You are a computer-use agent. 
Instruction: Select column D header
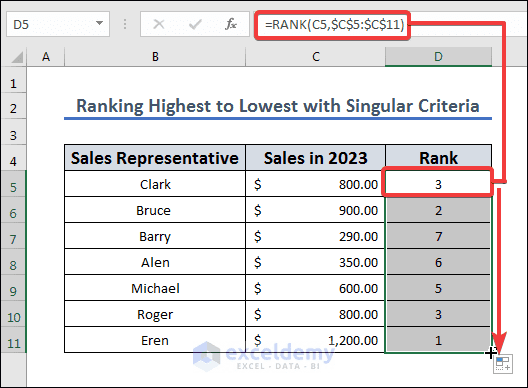[x=438, y=57]
